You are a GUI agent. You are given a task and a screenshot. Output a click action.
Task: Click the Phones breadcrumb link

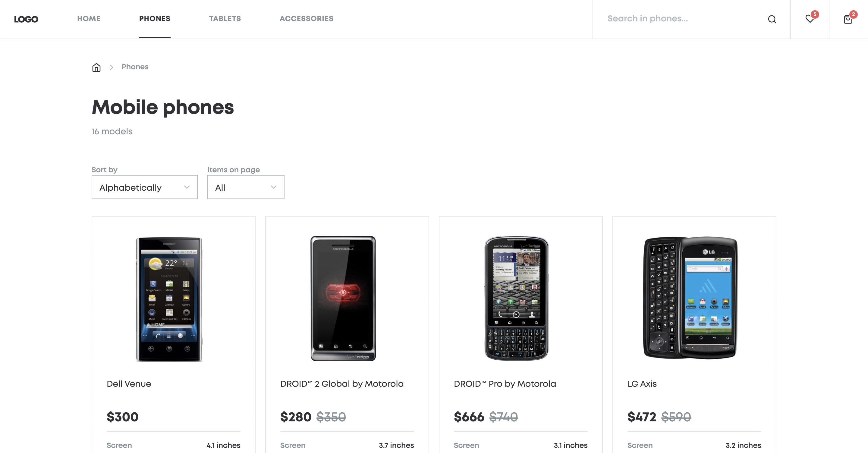tap(135, 67)
